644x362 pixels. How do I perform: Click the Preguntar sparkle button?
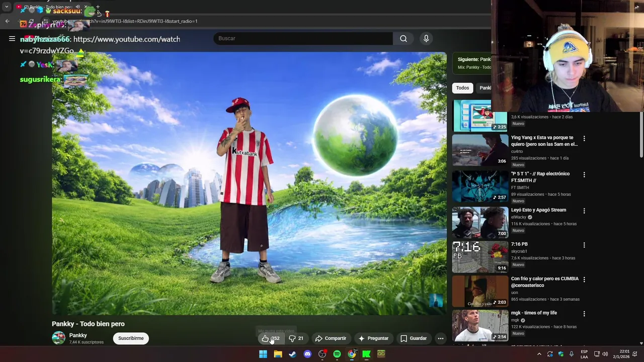[373, 338]
